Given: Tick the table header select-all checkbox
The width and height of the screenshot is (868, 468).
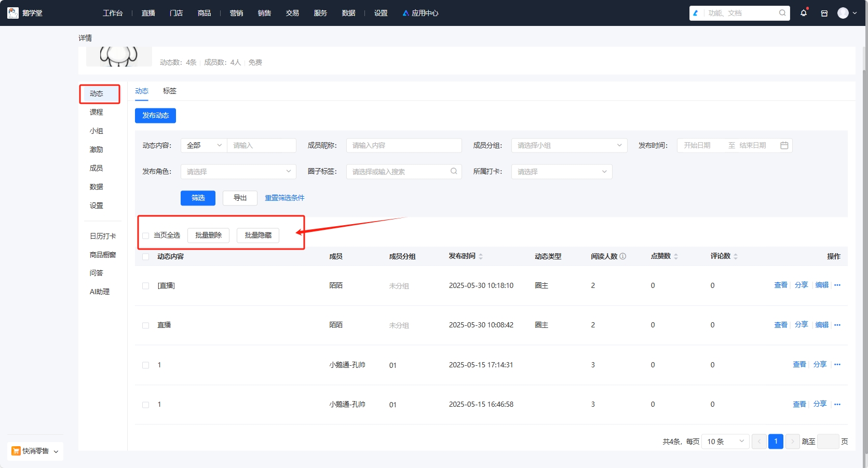Looking at the screenshot, I should coord(146,257).
